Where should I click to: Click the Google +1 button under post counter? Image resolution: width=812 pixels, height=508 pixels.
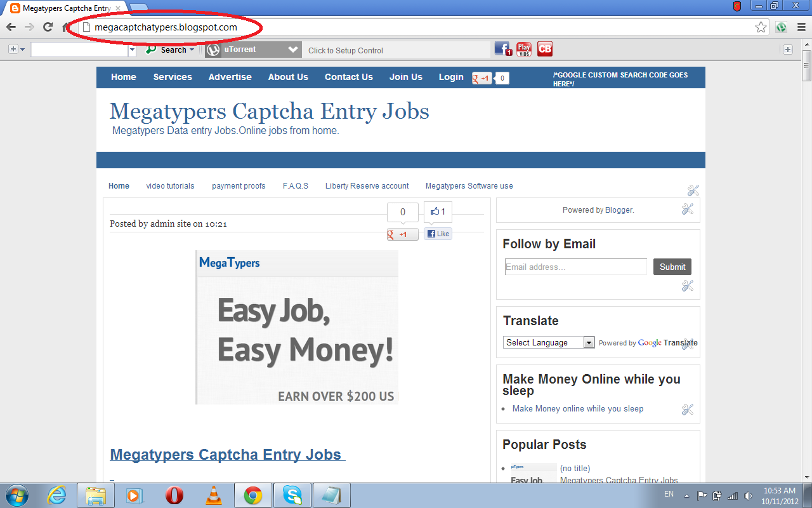coord(403,234)
